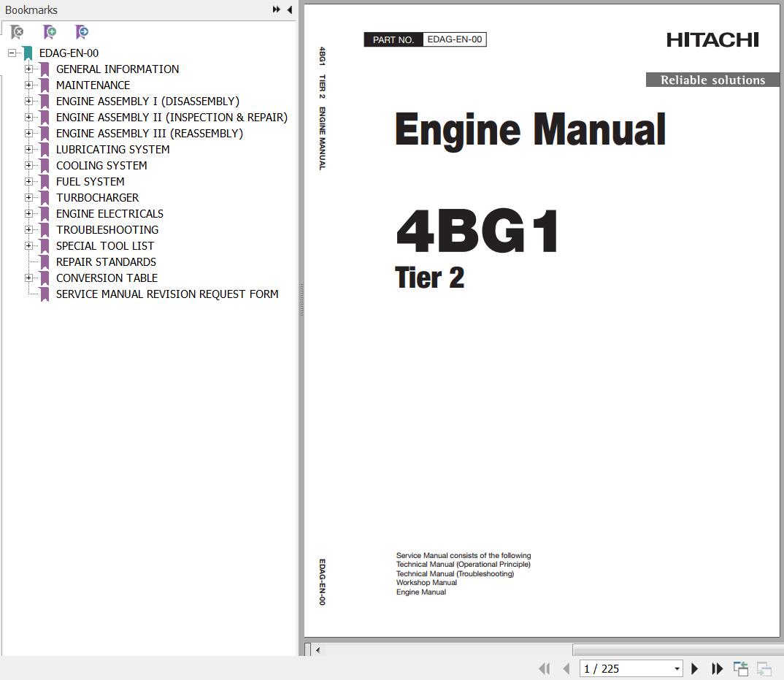Open the EDAG-EN-00 root bookmark
Image resolution: width=784 pixels, height=680 pixels.
(69, 53)
